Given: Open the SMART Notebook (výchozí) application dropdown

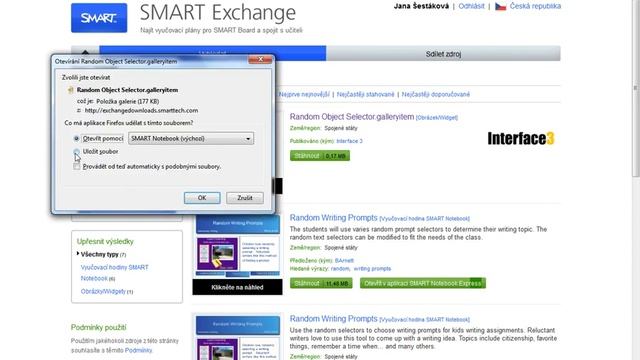Looking at the screenshot, I should [x=191, y=138].
